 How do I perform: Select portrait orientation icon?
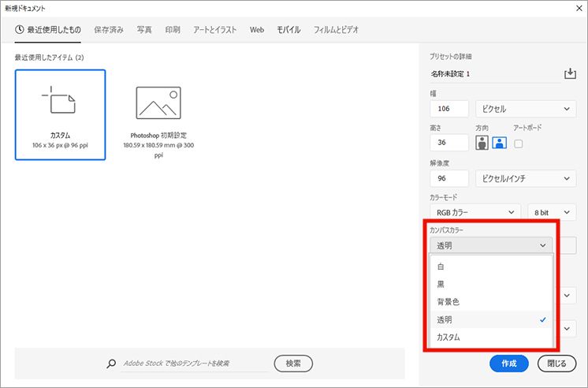[x=482, y=143]
